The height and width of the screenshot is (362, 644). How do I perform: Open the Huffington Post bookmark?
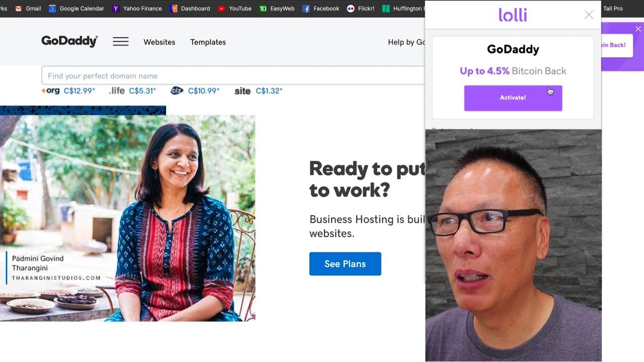[403, 9]
